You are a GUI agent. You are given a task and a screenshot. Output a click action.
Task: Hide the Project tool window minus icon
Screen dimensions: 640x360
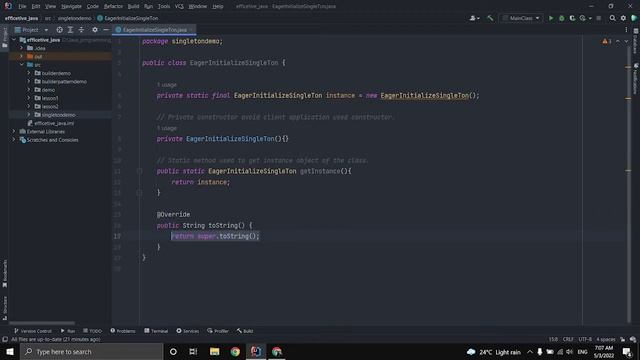click(106, 30)
